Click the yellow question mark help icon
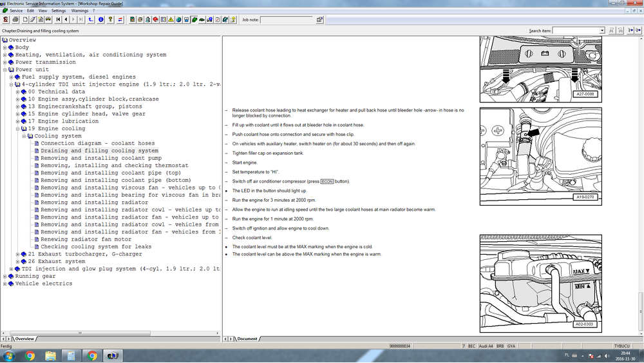This screenshot has height=363, width=644. 111,20
